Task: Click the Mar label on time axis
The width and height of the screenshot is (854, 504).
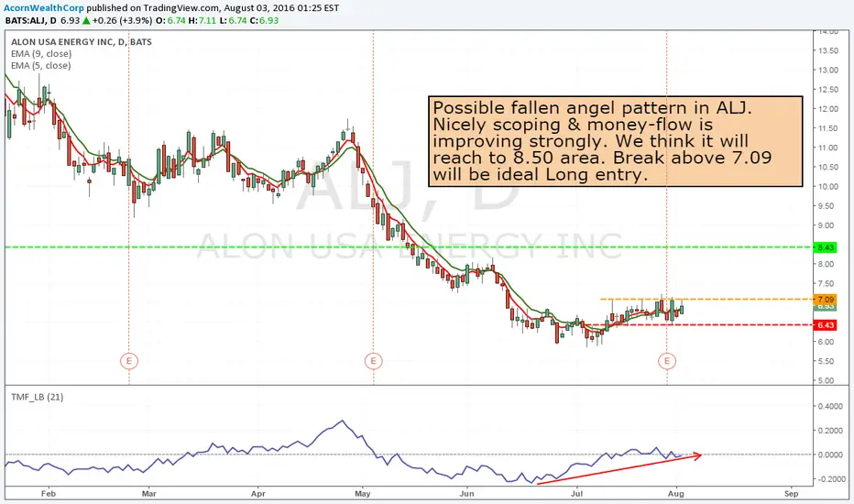Action: [148, 494]
